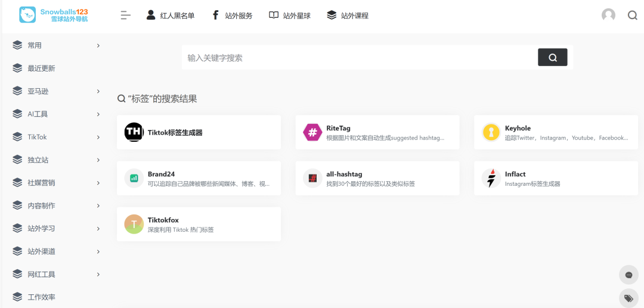Expand the AI工具 chevron
This screenshot has width=644, height=308.
coord(98,114)
